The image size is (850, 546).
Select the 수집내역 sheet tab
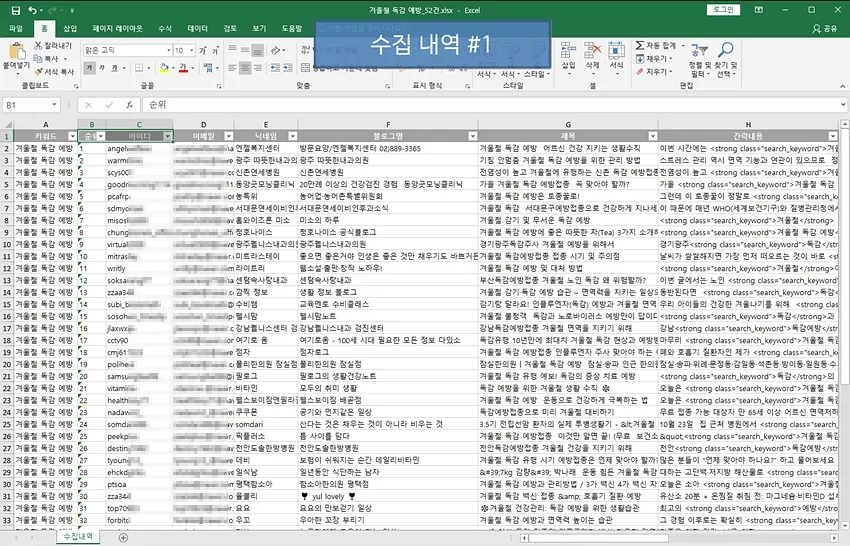[78, 537]
